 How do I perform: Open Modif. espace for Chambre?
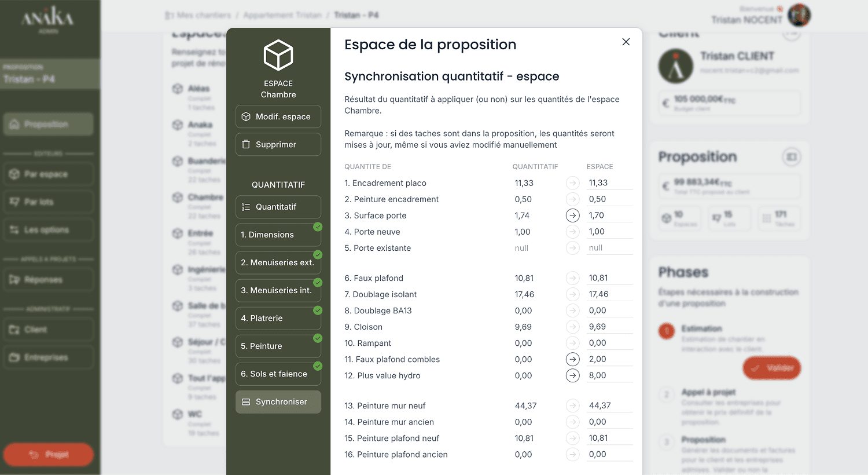point(278,116)
